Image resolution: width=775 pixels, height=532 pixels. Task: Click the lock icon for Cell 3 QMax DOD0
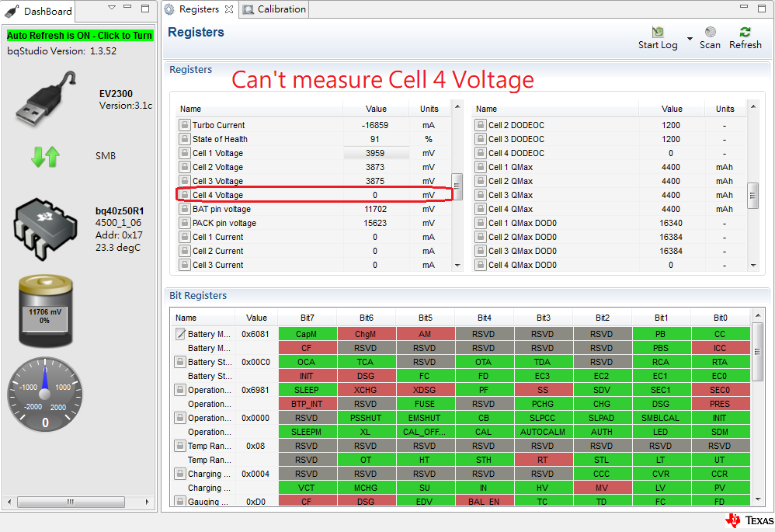(x=480, y=251)
